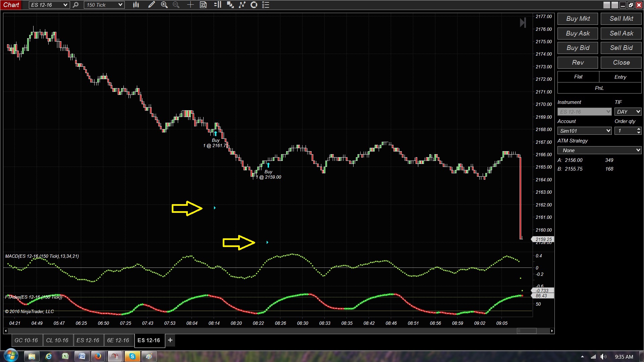Open the data box icon
The image size is (644, 362).
click(x=203, y=5)
